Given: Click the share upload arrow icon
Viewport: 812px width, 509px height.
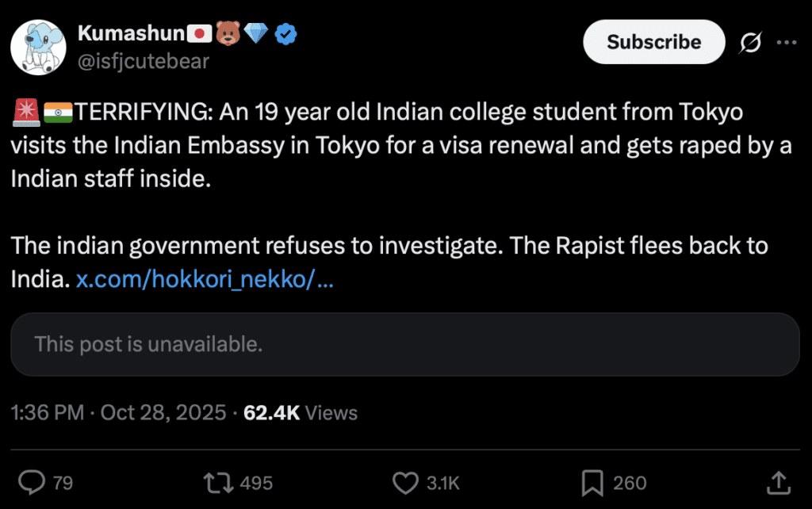Looking at the screenshot, I should pos(777,481).
